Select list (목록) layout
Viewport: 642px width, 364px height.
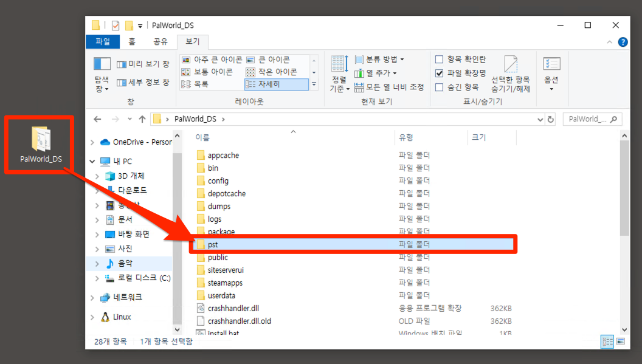[195, 84]
